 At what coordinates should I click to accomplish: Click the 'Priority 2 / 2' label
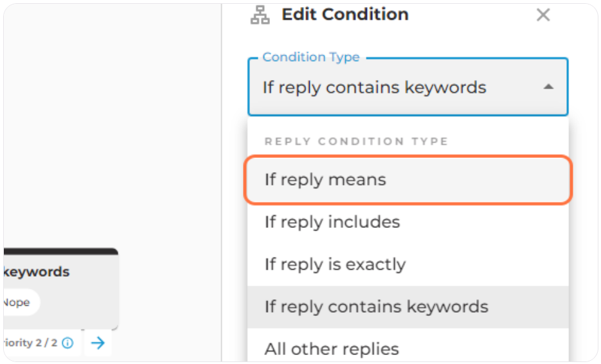point(31,343)
